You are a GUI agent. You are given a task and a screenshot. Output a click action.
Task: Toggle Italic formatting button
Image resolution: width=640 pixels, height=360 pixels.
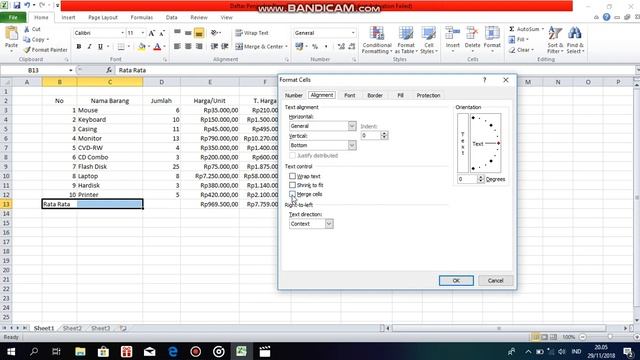(89, 47)
